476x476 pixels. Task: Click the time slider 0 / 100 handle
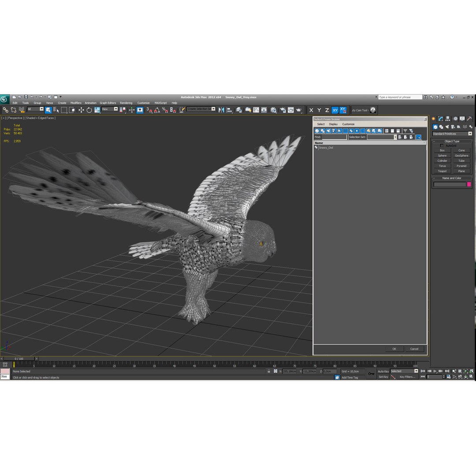19,359
